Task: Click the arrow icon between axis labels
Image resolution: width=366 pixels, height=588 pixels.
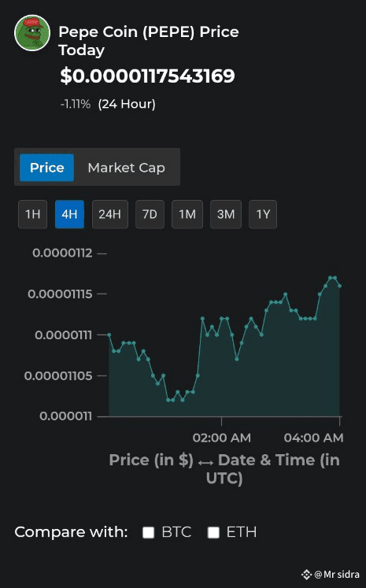Action: tap(205, 463)
